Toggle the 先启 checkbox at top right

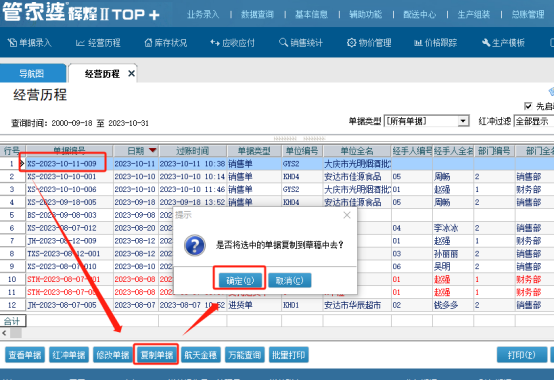(x=528, y=106)
